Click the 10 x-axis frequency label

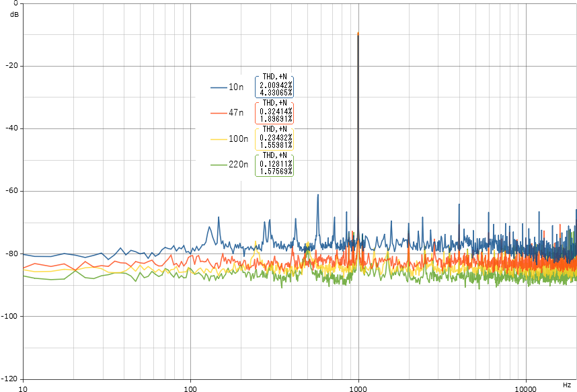click(23, 389)
